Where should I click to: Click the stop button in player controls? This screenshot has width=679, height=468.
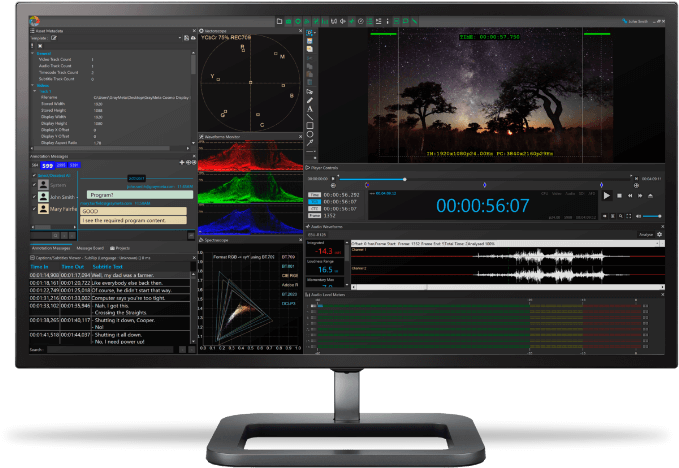[x=619, y=196]
